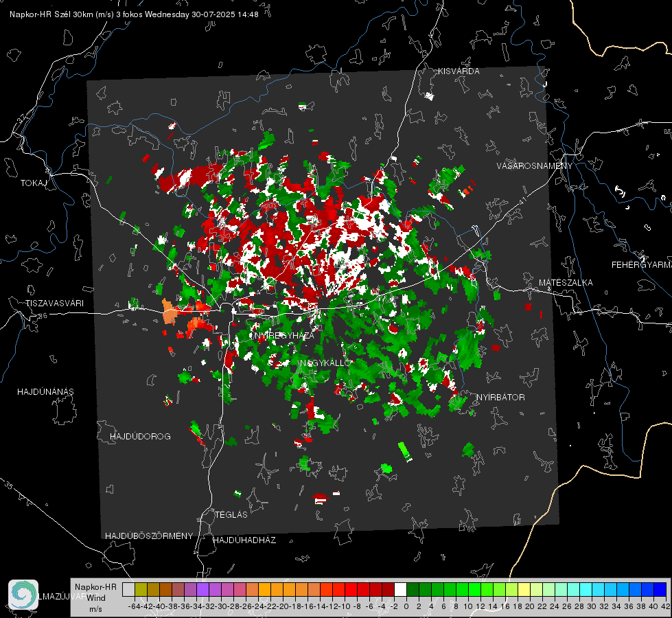Click road number 35 at lower left
672x618 pixels.
pyautogui.click(x=8, y=485)
